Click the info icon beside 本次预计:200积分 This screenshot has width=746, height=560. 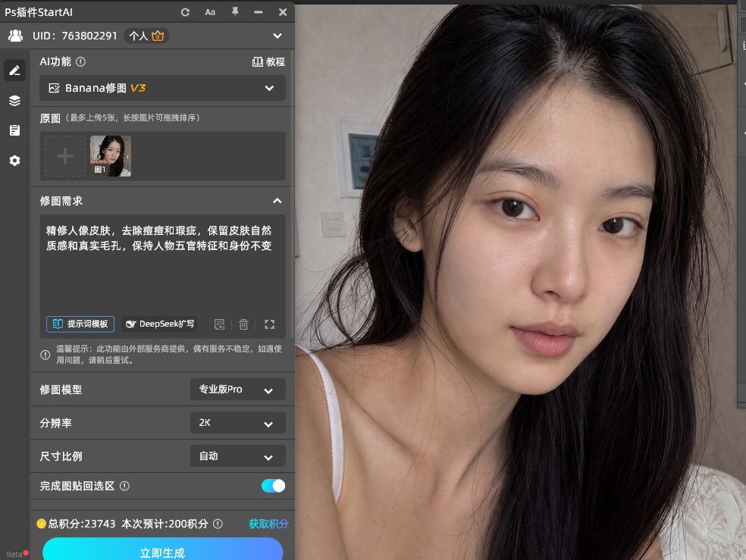218,524
